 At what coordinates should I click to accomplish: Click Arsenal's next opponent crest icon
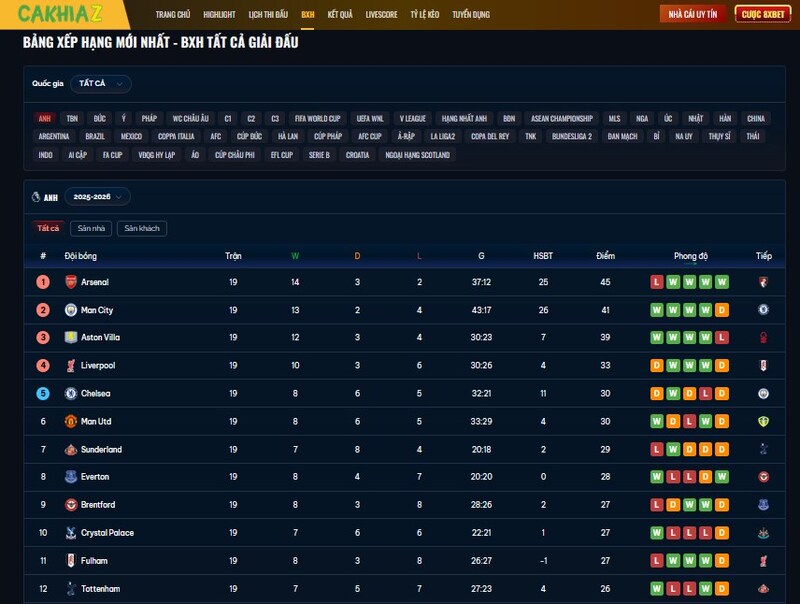[x=763, y=282]
